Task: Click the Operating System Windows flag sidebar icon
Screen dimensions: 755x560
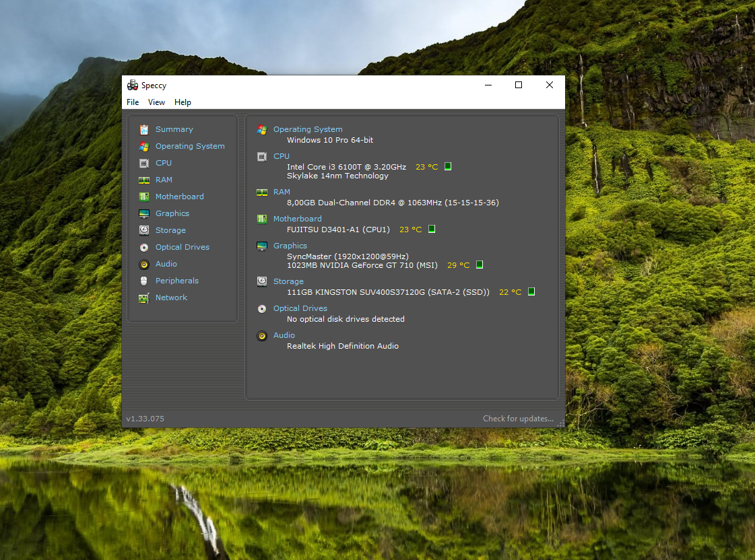Action: 144,146
